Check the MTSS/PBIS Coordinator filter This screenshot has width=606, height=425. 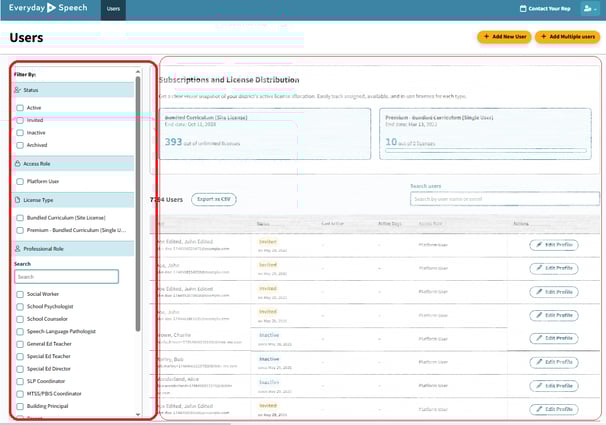tap(20, 394)
